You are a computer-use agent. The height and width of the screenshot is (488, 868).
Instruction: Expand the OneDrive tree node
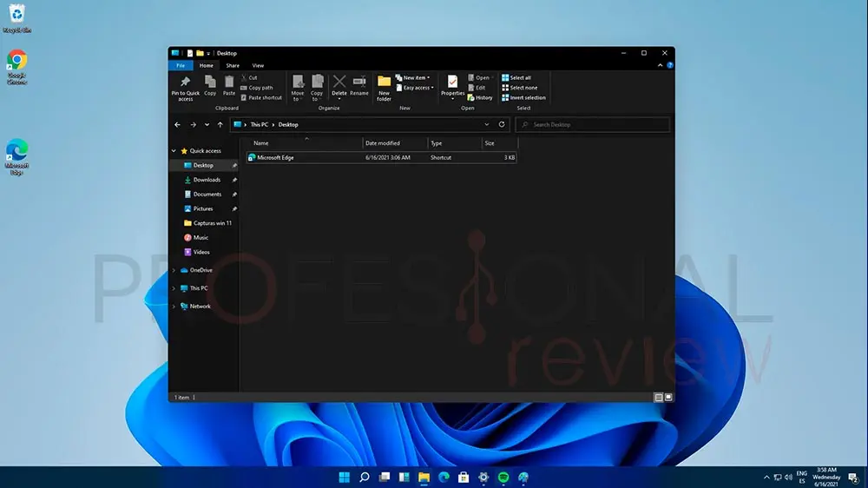[174, 270]
